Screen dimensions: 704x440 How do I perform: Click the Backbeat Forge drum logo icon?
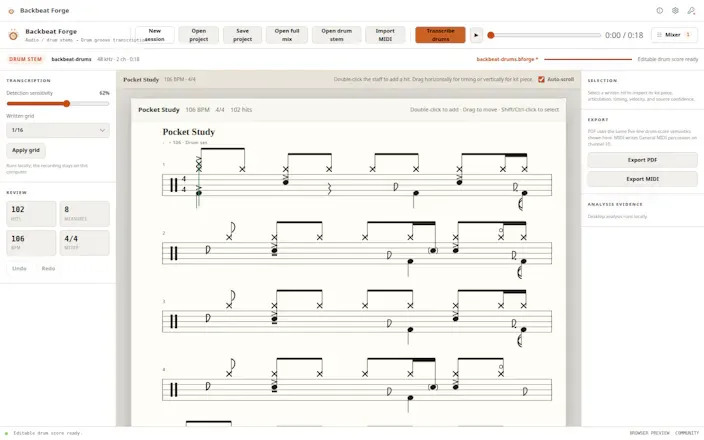pos(13,35)
